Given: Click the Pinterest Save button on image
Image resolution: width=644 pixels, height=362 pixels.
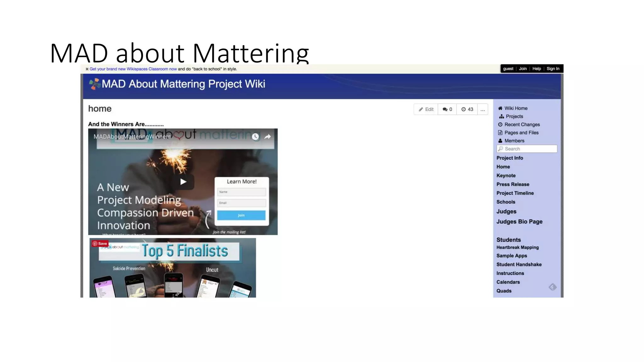Looking at the screenshot, I should (100, 244).
